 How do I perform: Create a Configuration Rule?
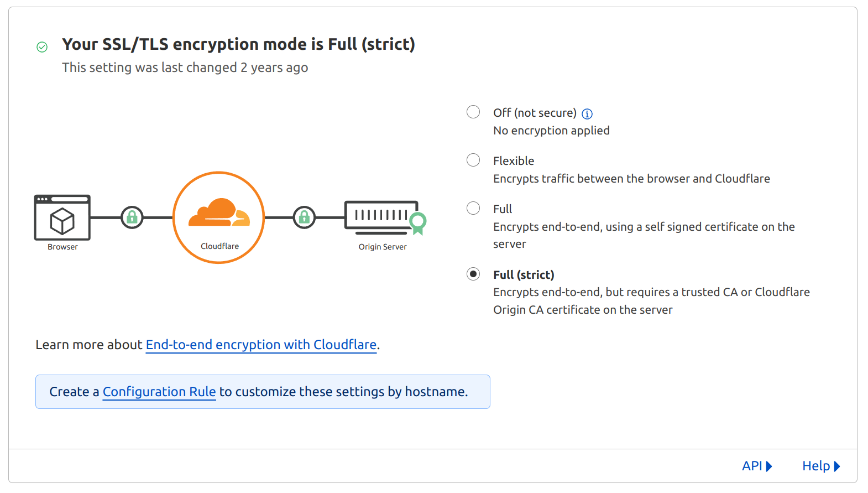(159, 392)
